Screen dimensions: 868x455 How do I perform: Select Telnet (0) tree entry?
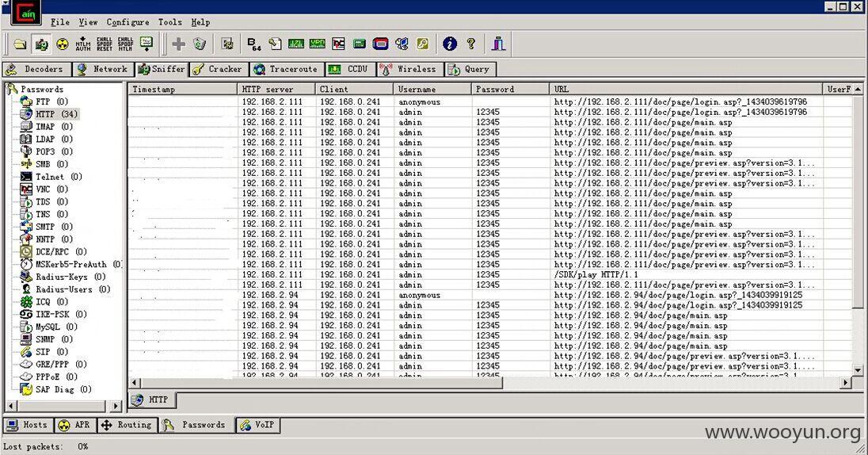pos(59,177)
